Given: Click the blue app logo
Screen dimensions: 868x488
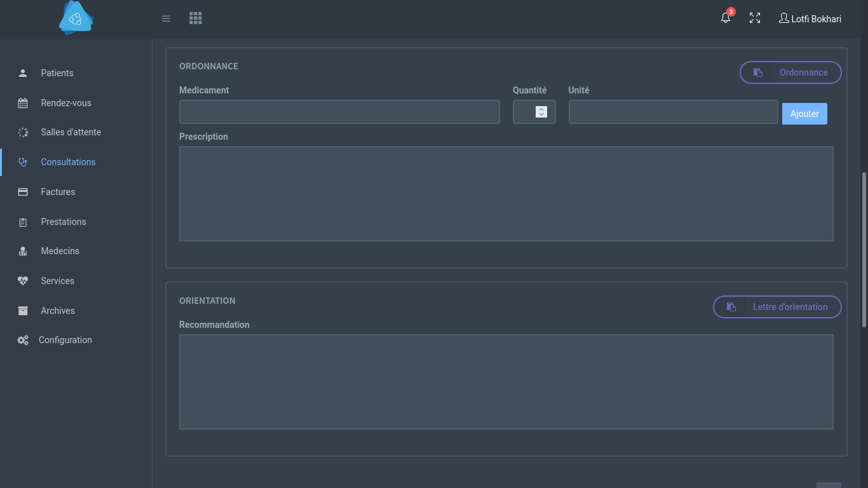Looking at the screenshot, I should click(76, 17).
